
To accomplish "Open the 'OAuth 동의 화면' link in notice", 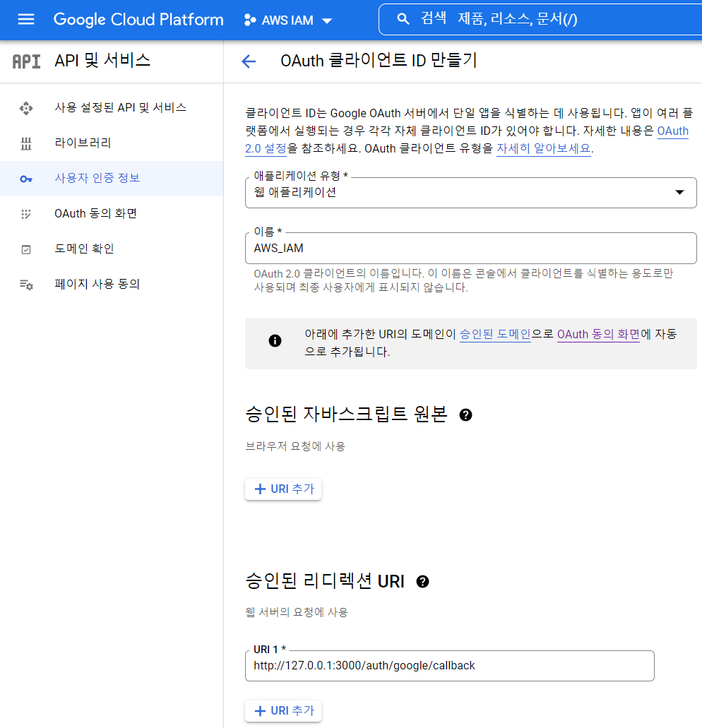I will click(598, 334).
